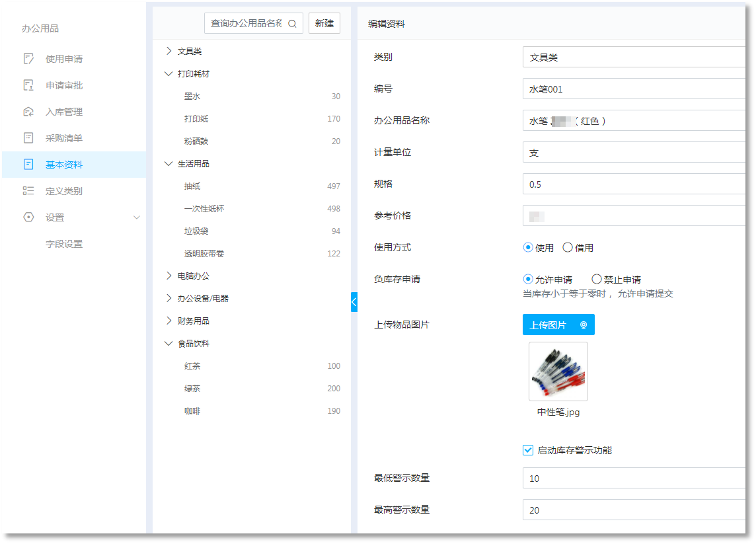Expand the 电脑办公 category
Screen dimensions: 756x544
[169, 276]
